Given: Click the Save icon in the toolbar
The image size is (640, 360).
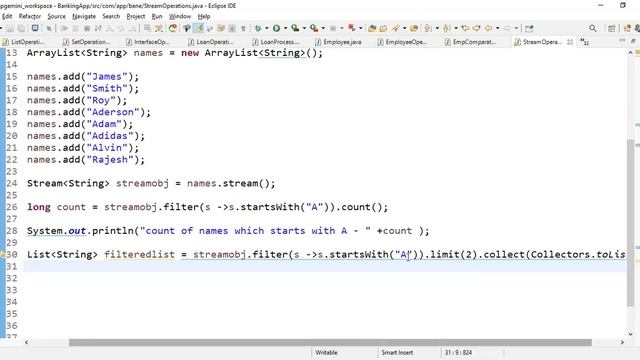Looking at the screenshot, I should 10,28.
